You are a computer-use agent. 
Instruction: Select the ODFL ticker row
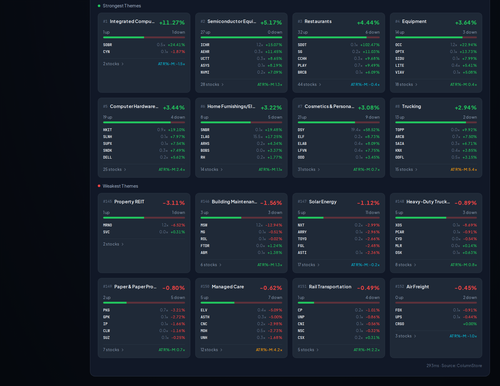click(x=436, y=157)
